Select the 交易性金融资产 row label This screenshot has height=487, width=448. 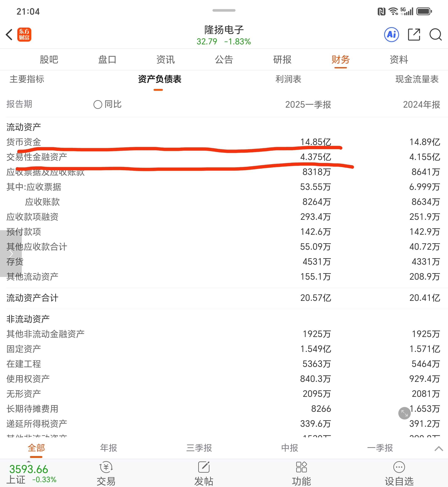[x=37, y=157]
